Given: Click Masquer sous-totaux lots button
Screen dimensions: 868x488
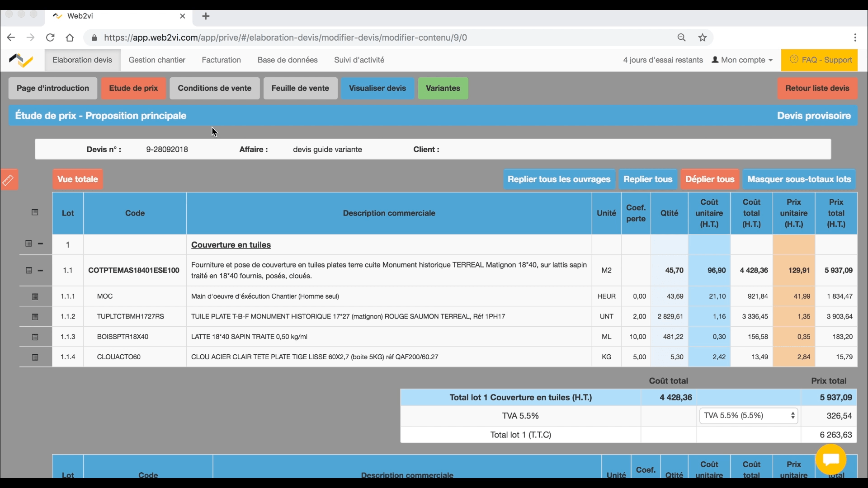Looking at the screenshot, I should 799,179.
